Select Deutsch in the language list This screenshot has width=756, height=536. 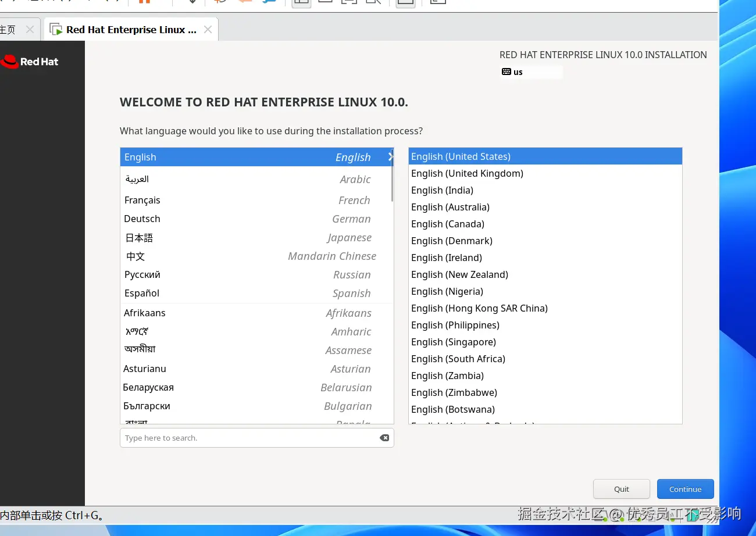[142, 219]
